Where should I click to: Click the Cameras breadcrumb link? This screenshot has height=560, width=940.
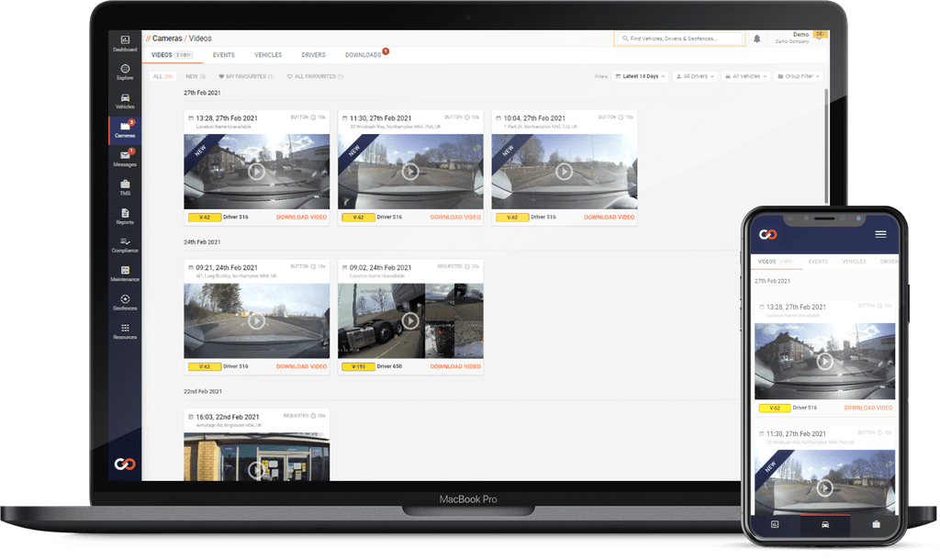coord(167,39)
